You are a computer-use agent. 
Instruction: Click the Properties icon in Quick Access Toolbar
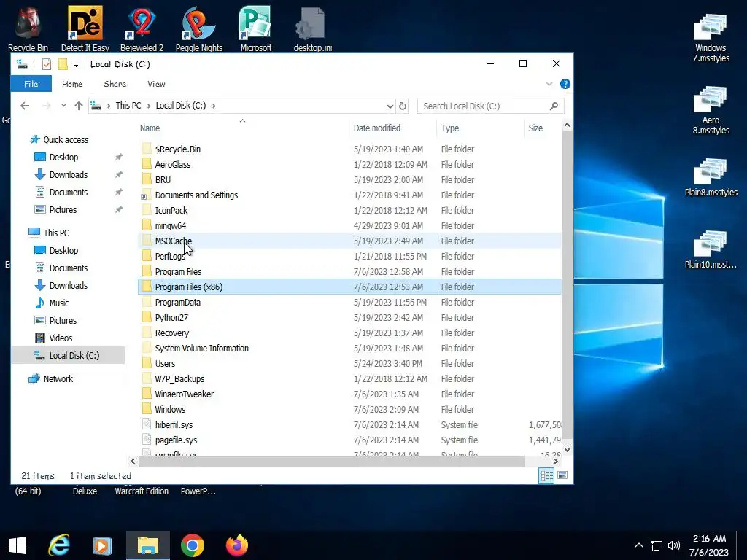pos(46,64)
